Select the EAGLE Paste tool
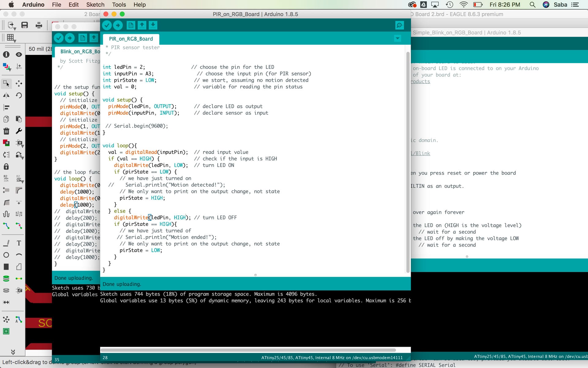588x368 pixels. tap(19, 119)
